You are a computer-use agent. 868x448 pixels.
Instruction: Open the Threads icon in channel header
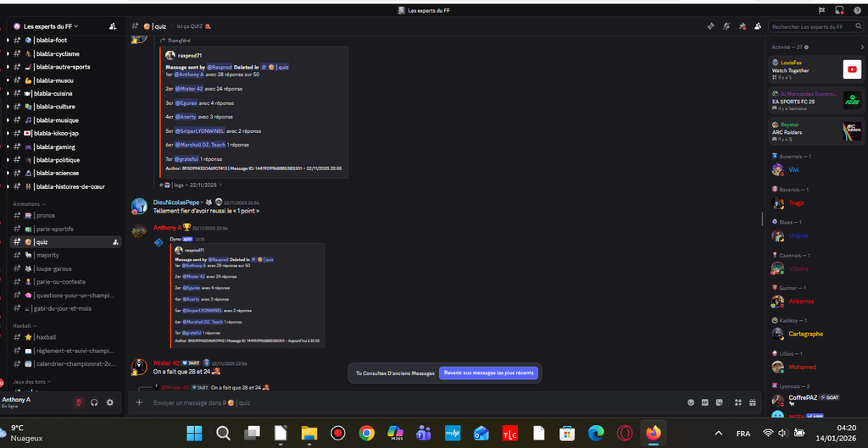point(711,26)
